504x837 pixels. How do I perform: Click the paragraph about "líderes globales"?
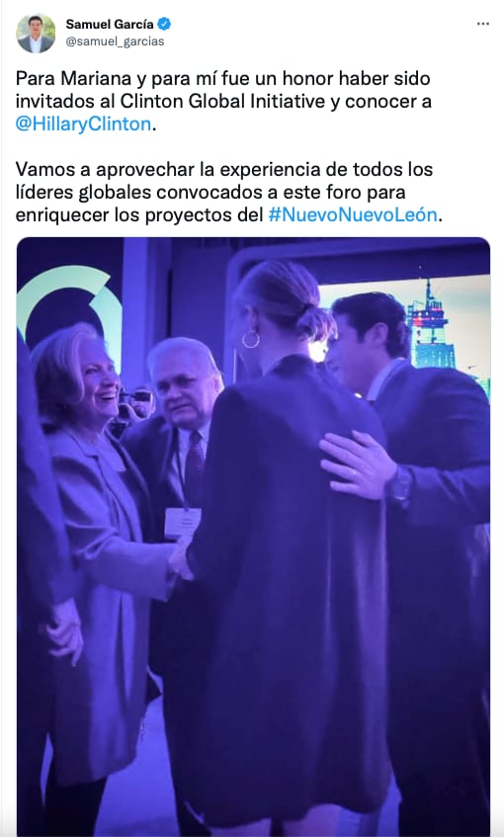pyautogui.click(x=229, y=192)
